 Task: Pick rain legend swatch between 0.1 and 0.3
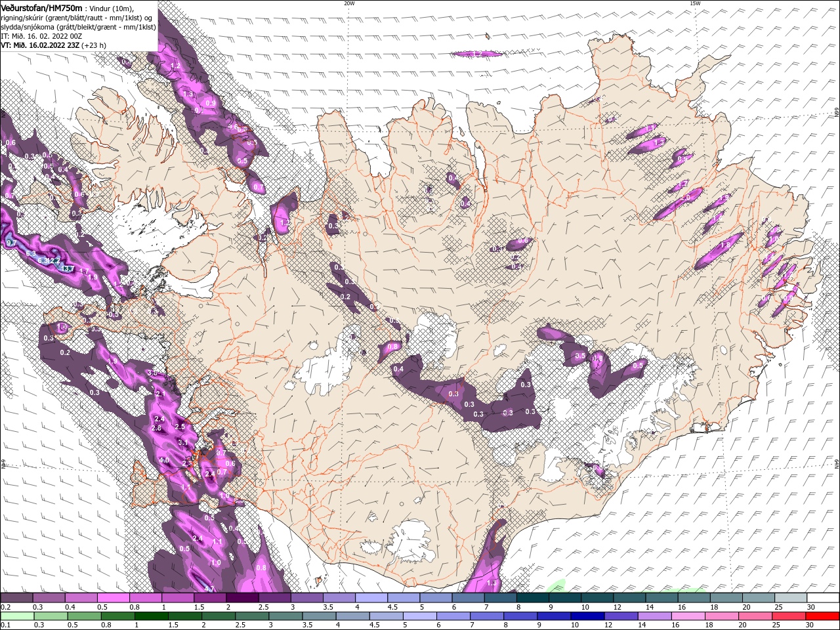16,616
